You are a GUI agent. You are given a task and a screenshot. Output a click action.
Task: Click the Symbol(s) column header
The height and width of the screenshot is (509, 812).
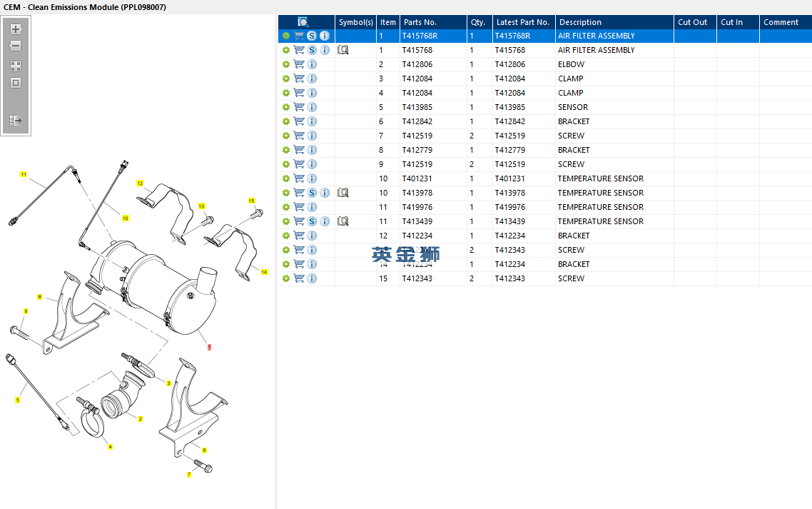click(356, 21)
